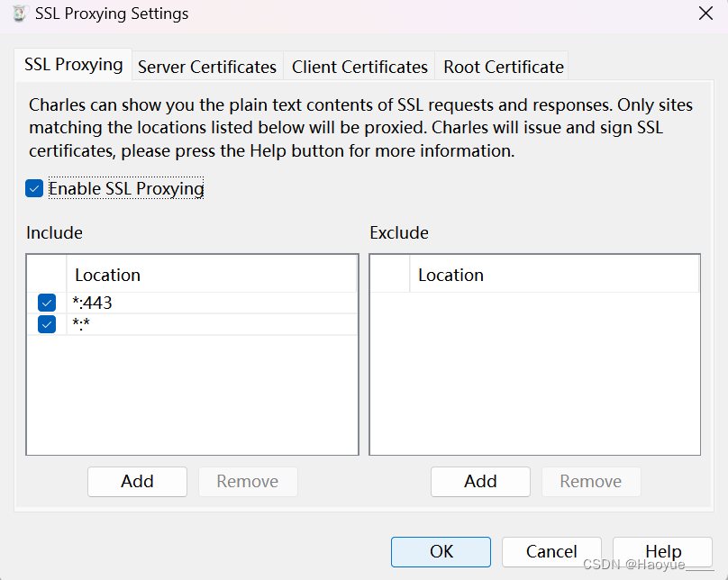Screen dimensions: 728x580
Task: Close the SSL Proxying Settings window
Action: (x=705, y=14)
